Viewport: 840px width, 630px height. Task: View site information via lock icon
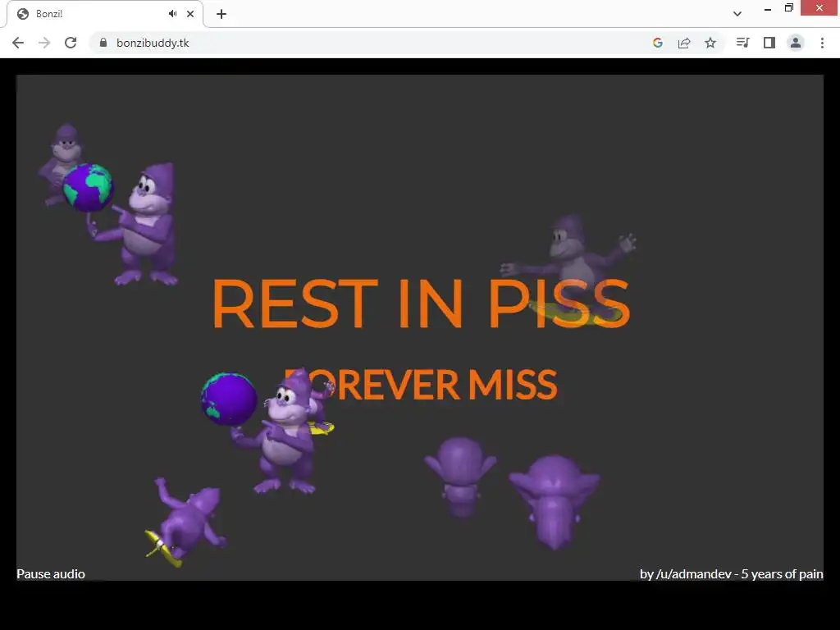(103, 43)
